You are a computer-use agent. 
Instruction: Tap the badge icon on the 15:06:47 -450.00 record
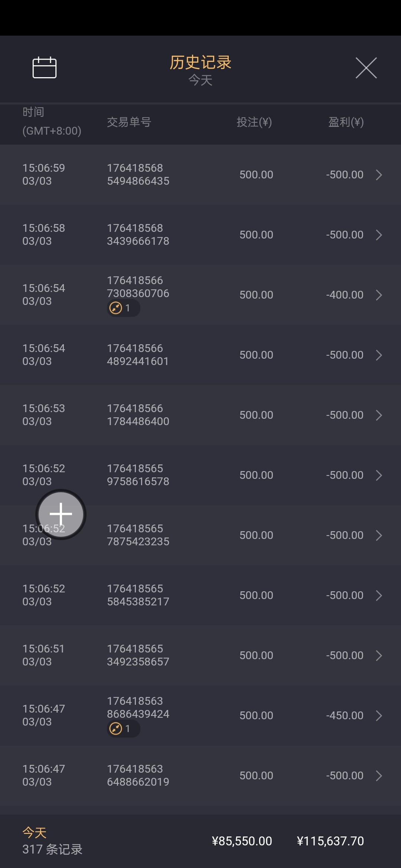(116, 729)
